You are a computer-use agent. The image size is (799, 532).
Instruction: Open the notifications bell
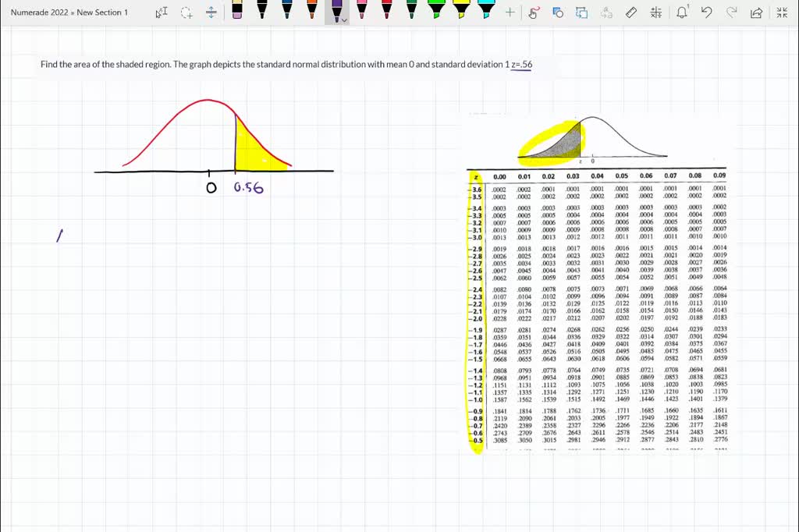click(x=682, y=12)
